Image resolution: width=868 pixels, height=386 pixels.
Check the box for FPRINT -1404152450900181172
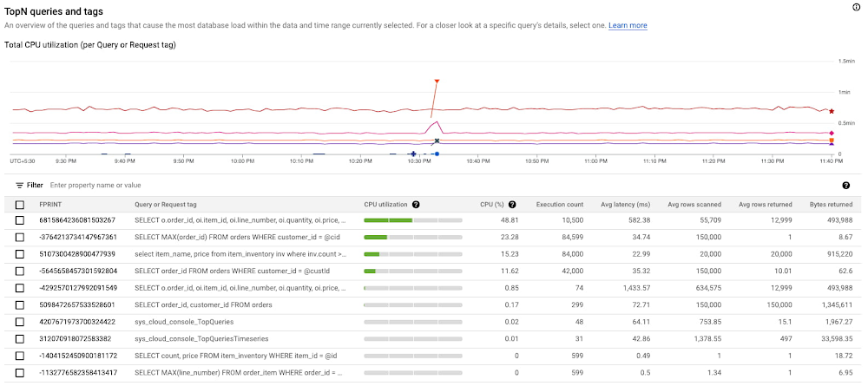20,356
